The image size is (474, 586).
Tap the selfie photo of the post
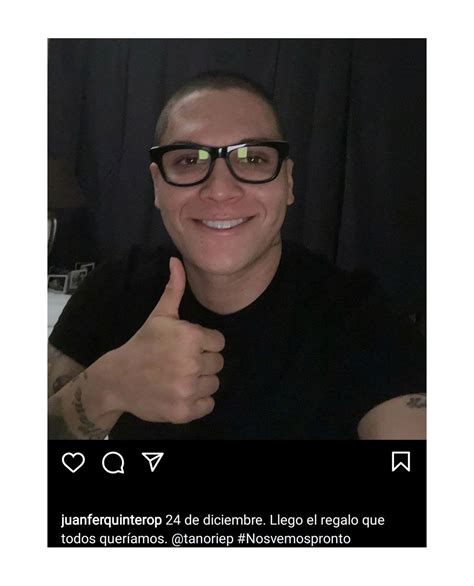click(237, 239)
